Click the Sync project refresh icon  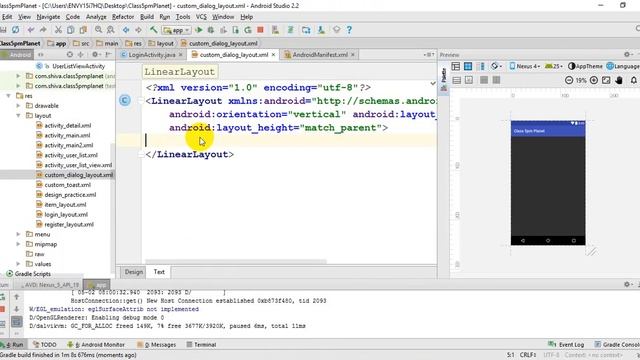point(16,30)
